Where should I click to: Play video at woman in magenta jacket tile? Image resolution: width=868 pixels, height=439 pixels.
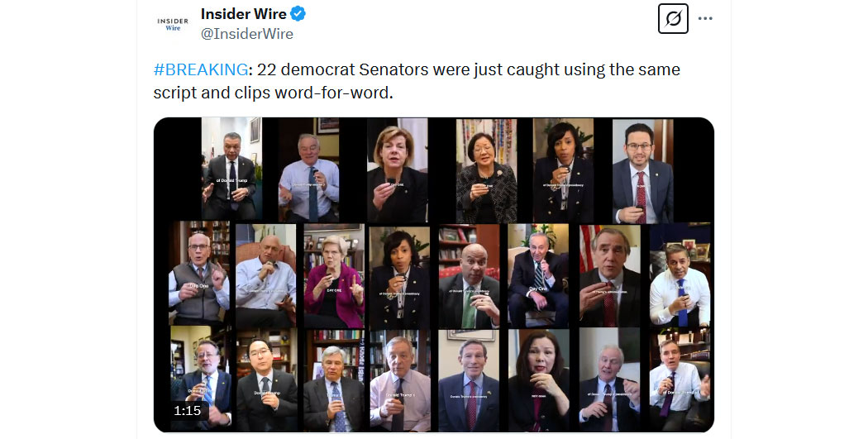334,275
